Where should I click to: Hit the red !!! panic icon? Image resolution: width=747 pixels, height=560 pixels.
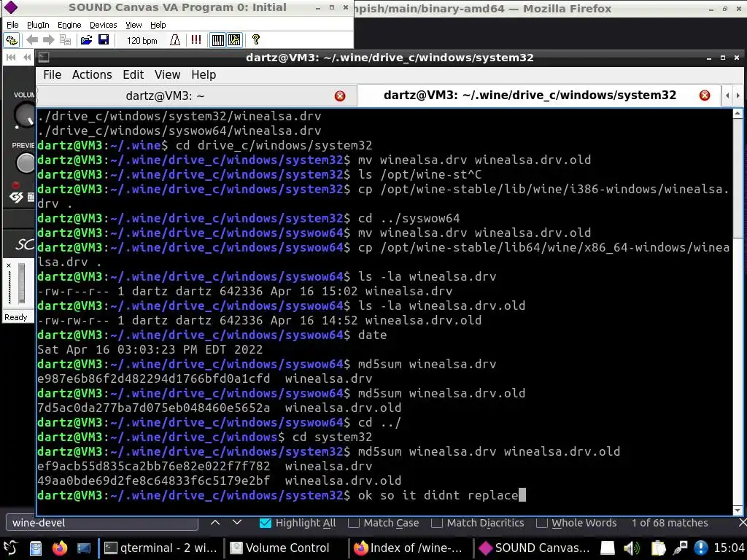[196, 39]
